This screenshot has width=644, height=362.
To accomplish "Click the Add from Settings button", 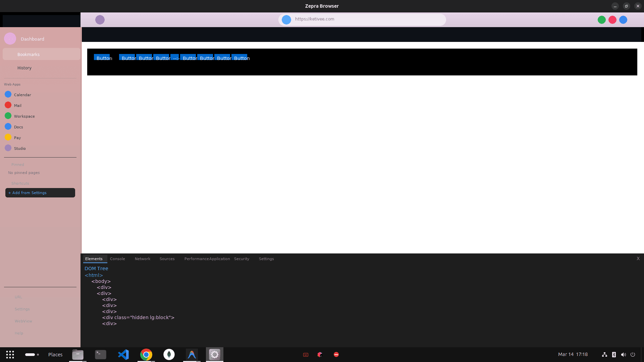I will [40, 193].
